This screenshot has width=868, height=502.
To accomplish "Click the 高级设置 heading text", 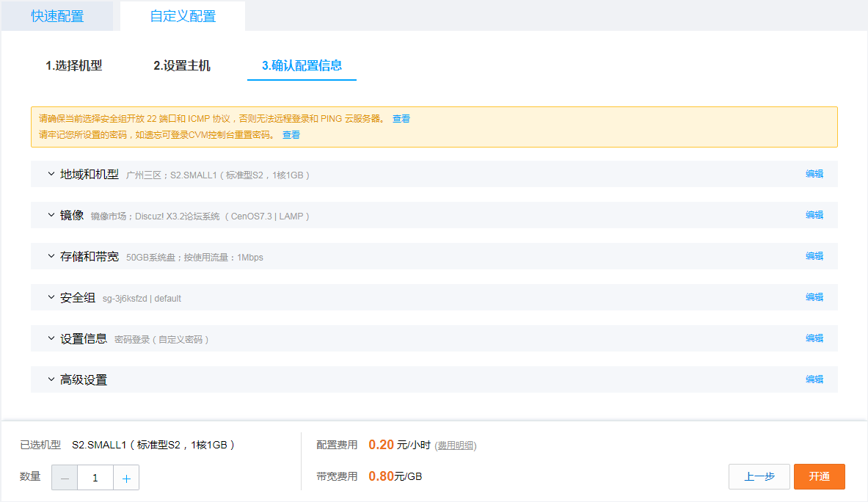I will (x=83, y=379).
